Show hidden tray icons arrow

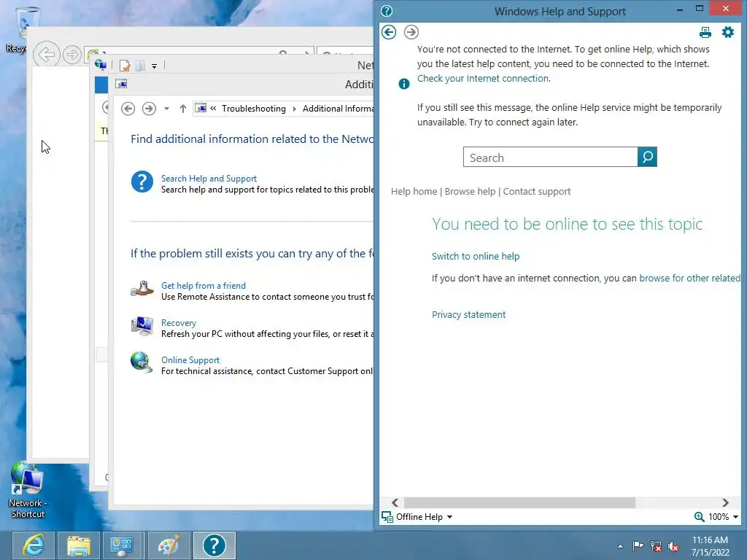coord(620,546)
